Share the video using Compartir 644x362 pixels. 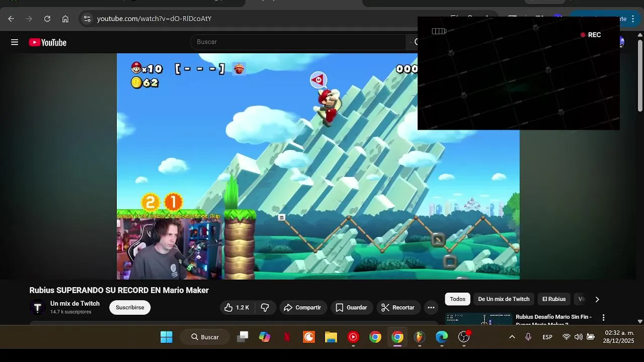coord(302,307)
